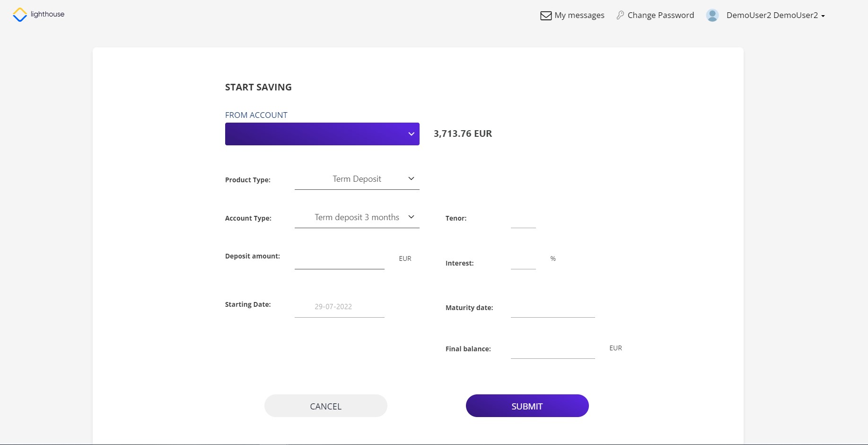Click the Interest percentage field

coord(523,260)
